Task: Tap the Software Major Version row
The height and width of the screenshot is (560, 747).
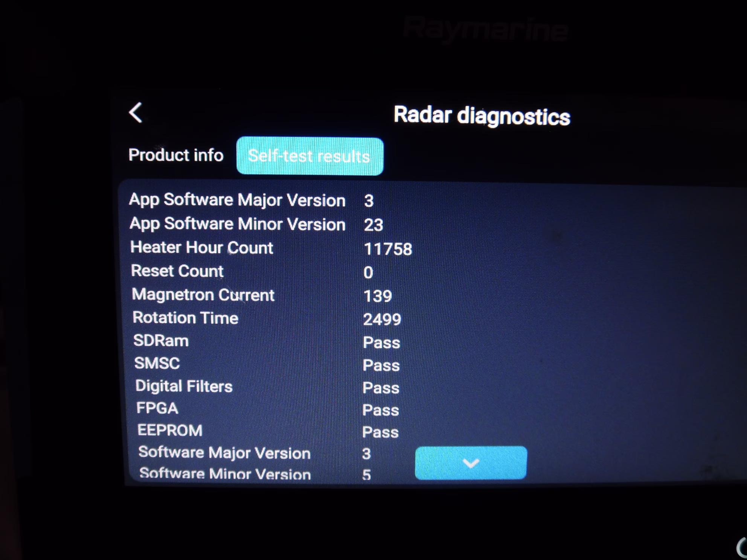Action: click(224, 453)
